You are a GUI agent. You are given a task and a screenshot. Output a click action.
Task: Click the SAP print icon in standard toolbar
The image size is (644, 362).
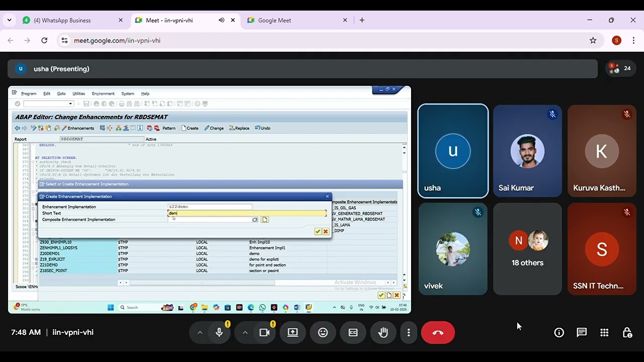[121, 104]
